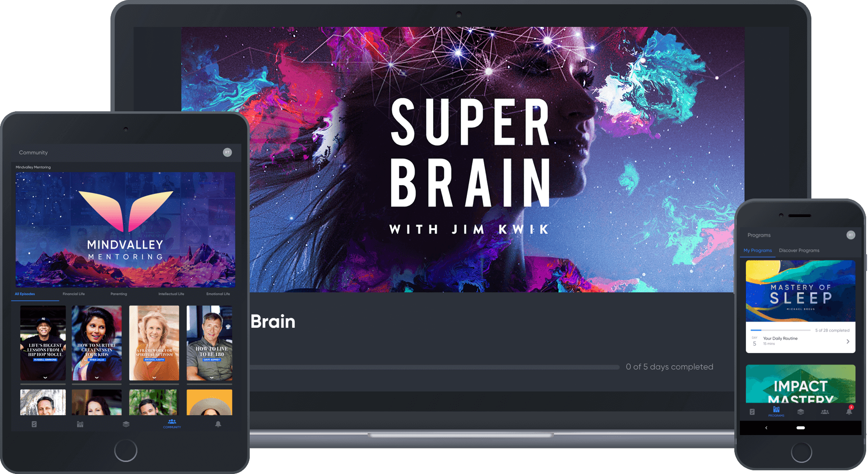This screenshot has width=868, height=474.
Task: Expand Your Daily Routine chevron on phone
Action: pyautogui.click(x=848, y=341)
